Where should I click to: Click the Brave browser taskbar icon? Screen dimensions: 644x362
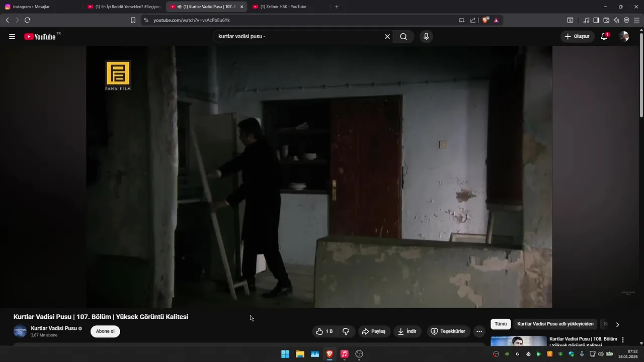[330, 354]
